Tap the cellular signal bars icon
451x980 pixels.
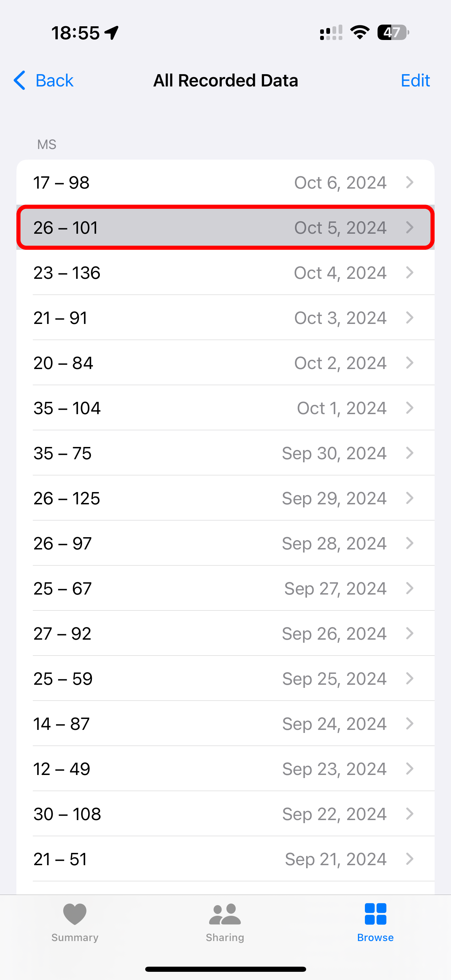[x=331, y=33]
